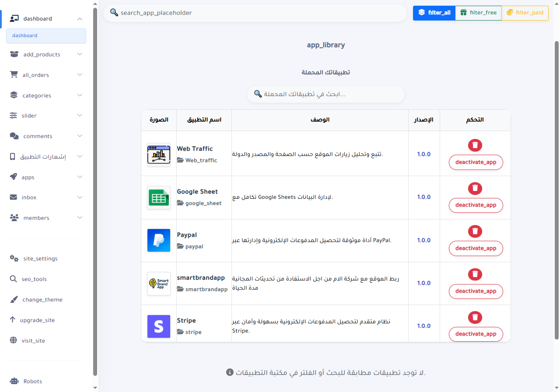Image resolution: width=560 pixels, height=392 pixels.
Task: Click the Stripe trash can icon
Action: tap(475, 317)
